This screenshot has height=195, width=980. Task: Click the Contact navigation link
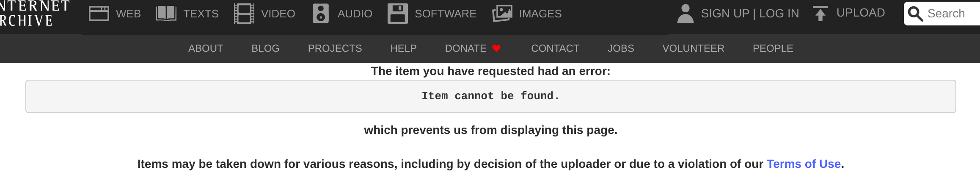pos(555,48)
